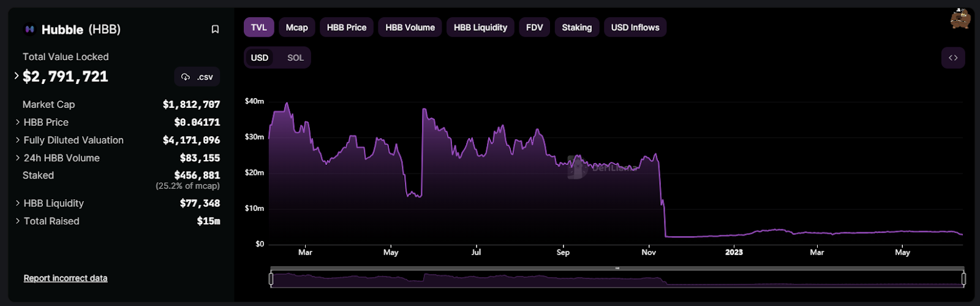
Task: Expand the Fully Diluted Valuation row
Action: coord(18,140)
